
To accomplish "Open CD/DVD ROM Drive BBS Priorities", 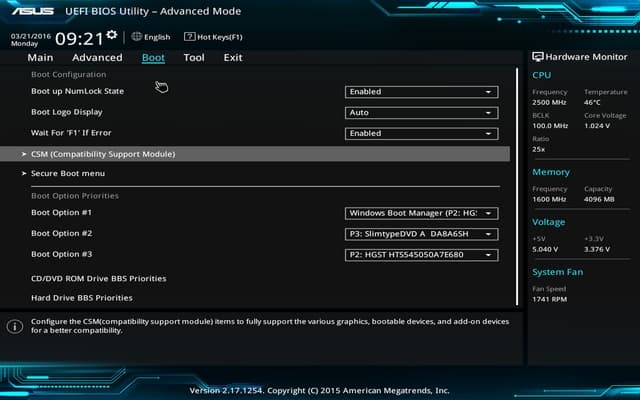I will point(99,278).
